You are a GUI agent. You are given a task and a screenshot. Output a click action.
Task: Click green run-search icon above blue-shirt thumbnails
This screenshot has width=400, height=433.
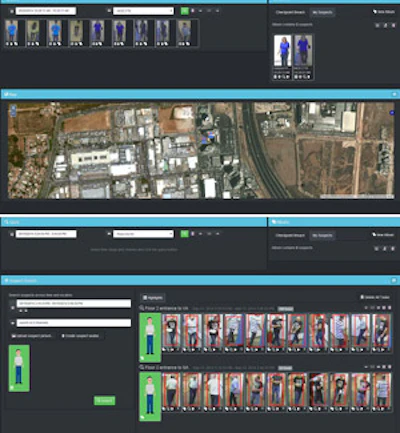[184, 11]
